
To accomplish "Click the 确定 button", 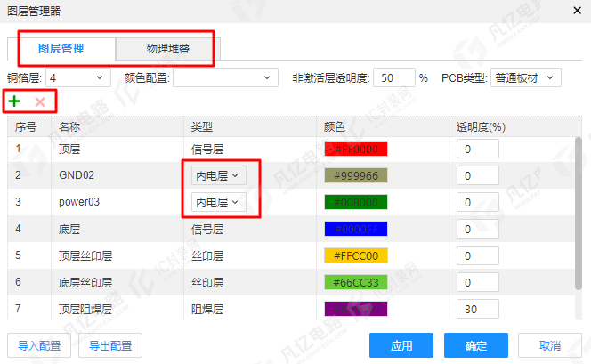I will click(x=475, y=345).
